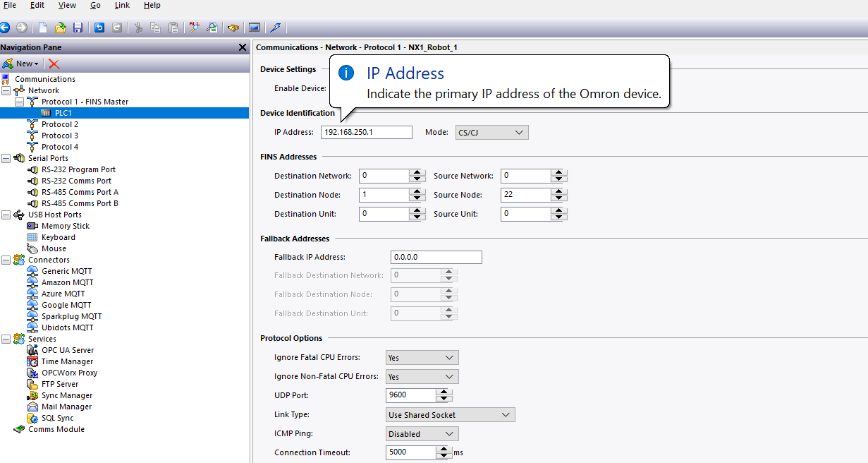Image resolution: width=868 pixels, height=463 pixels.
Task: Click the Back navigation arrow icon
Action: pos(4,28)
